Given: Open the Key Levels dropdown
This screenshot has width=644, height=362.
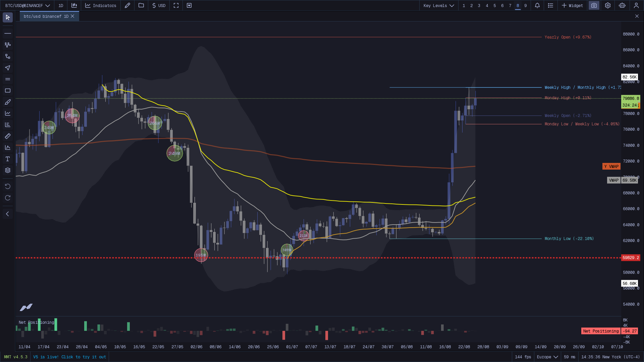Looking at the screenshot, I should [439, 5].
